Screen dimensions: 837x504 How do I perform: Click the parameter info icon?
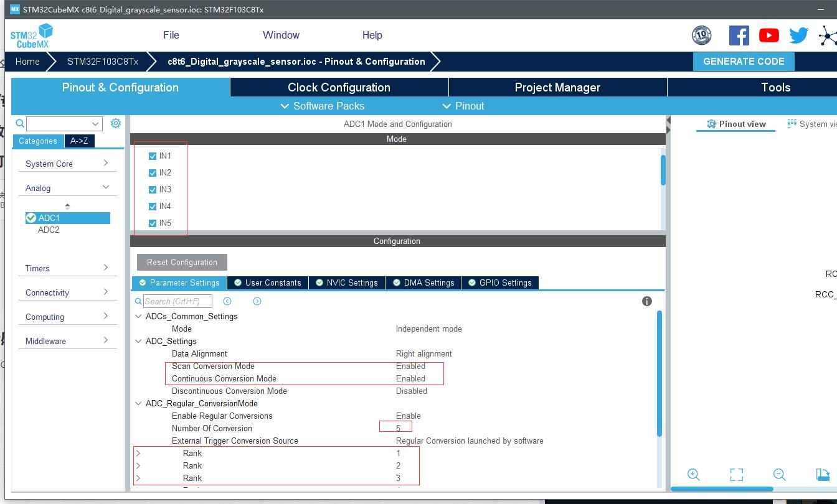point(647,301)
